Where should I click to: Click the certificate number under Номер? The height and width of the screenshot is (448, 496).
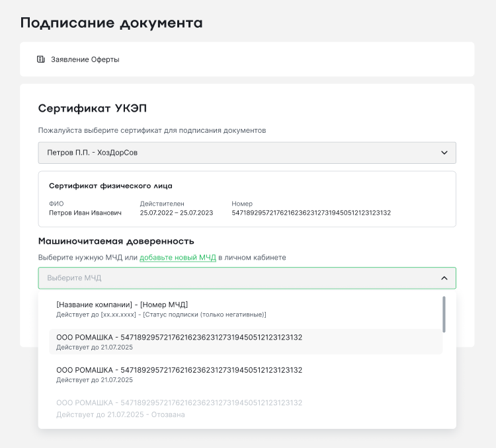tap(311, 213)
